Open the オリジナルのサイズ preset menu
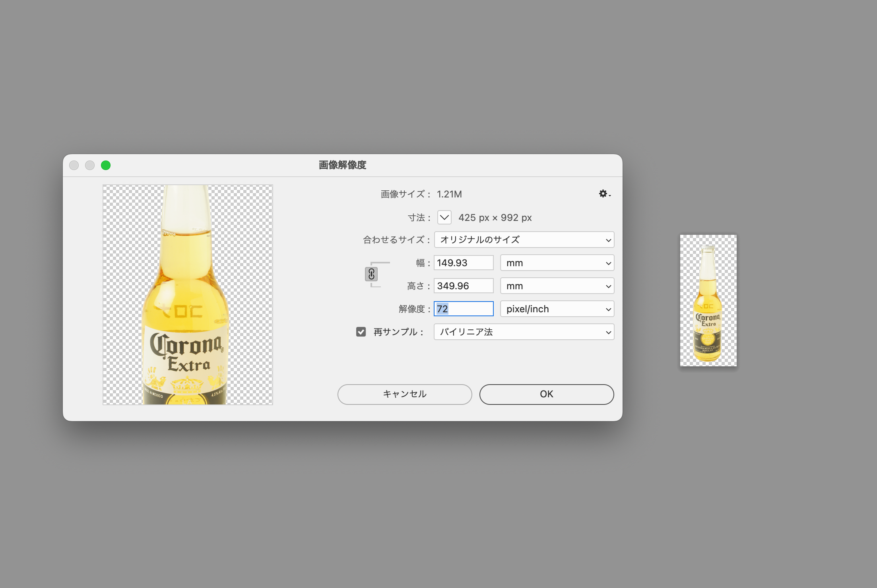The height and width of the screenshot is (588, 877). [524, 240]
